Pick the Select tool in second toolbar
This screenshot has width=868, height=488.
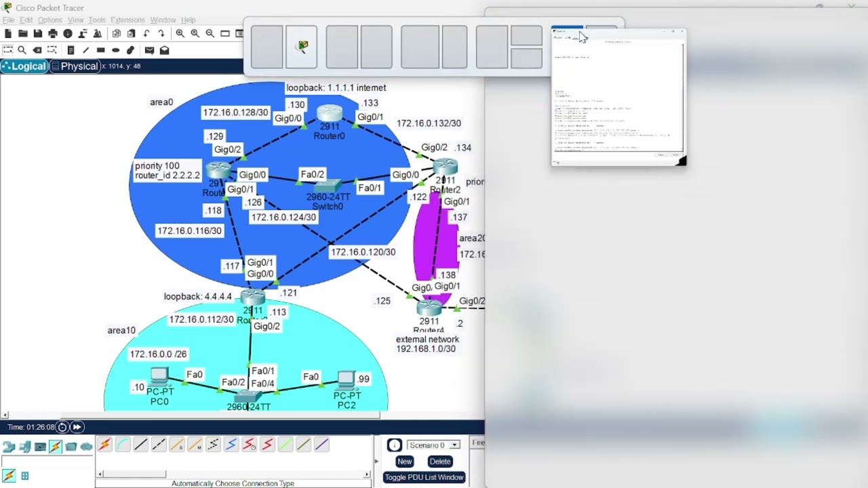pyautogui.click(x=8, y=50)
